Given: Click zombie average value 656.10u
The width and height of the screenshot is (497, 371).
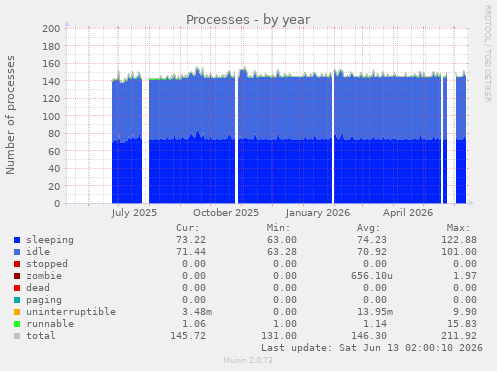Looking at the screenshot, I should [372, 276].
